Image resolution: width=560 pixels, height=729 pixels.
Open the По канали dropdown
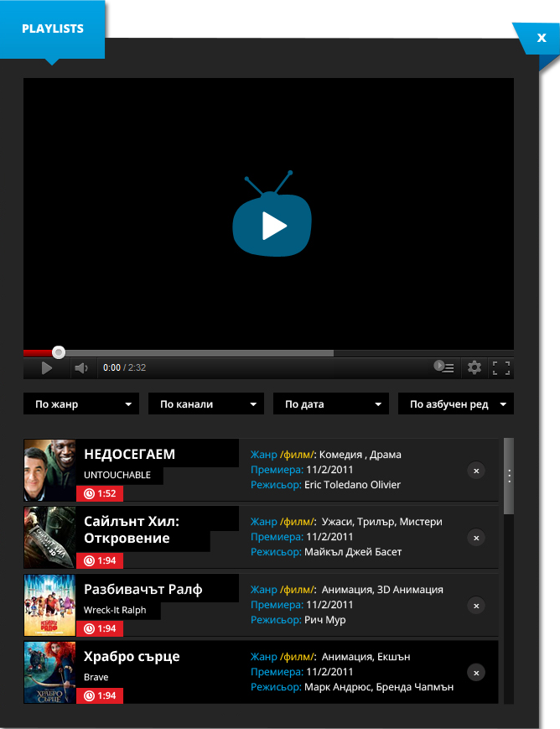[x=206, y=404]
